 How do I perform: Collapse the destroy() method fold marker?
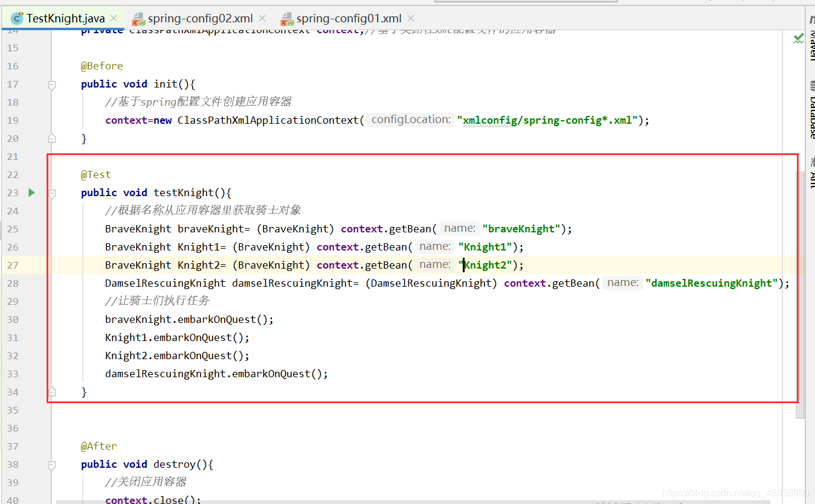click(52, 465)
